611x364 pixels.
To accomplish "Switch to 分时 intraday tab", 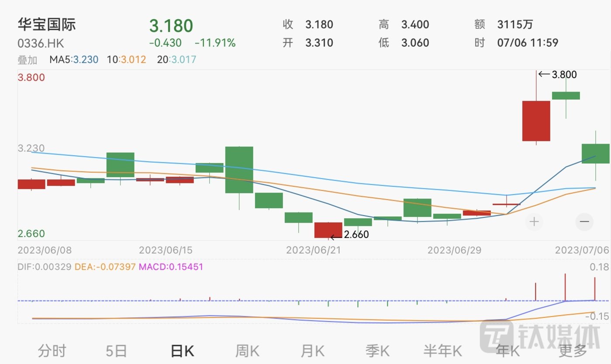I will [52, 350].
